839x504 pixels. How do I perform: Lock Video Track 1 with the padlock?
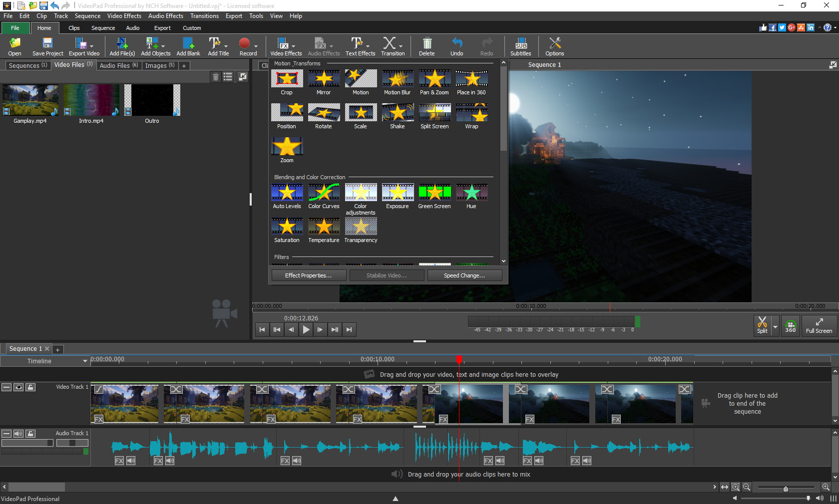pos(30,387)
